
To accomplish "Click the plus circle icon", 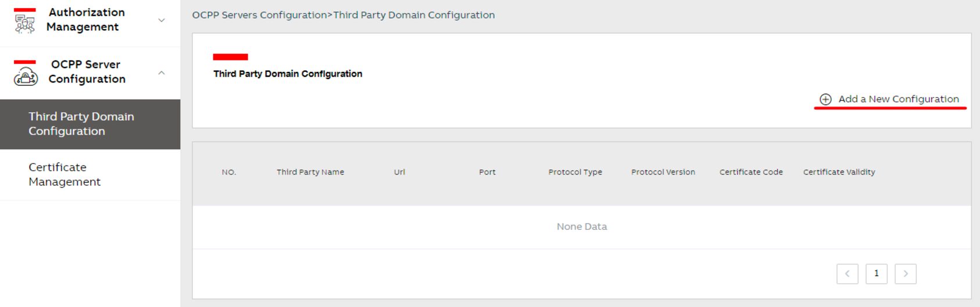I will coord(825,99).
